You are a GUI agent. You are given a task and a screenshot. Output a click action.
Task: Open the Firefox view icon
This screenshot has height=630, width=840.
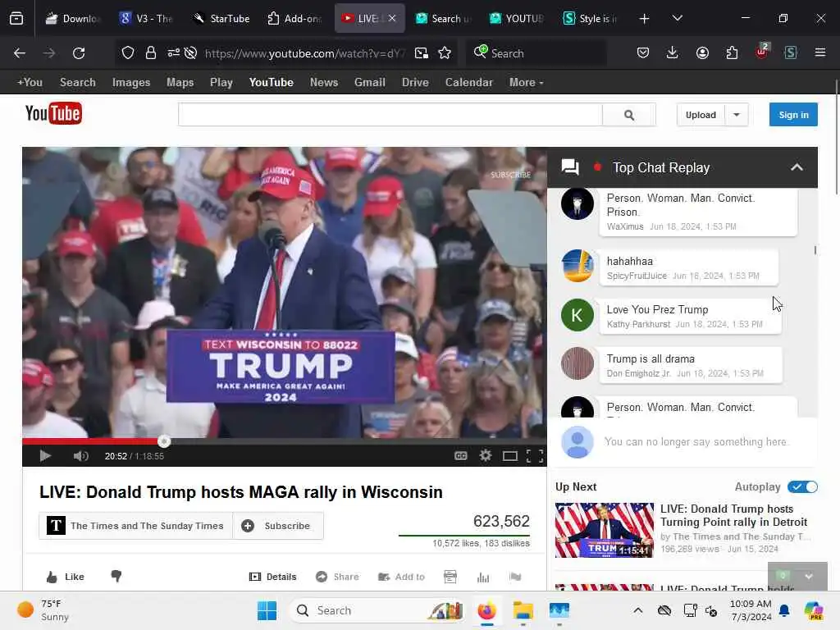pyautogui.click(x=16, y=19)
